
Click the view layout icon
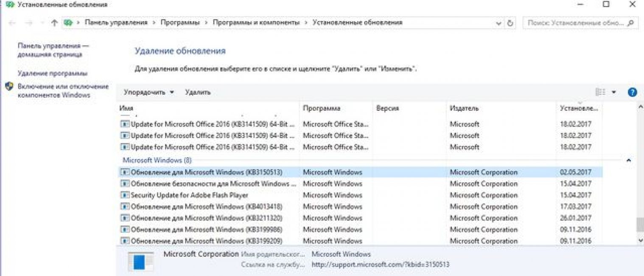point(600,92)
